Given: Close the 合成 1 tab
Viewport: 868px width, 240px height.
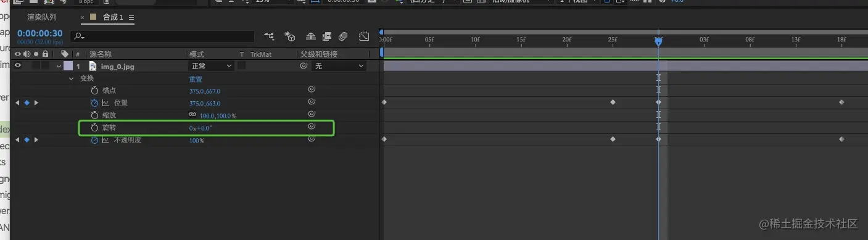Looking at the screenshot, I should click(83, 17).
